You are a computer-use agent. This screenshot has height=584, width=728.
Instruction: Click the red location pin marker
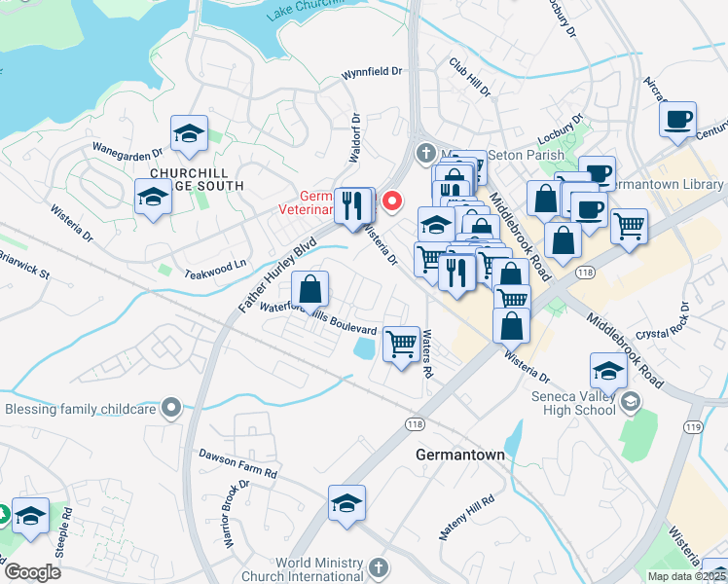[392, 201]
